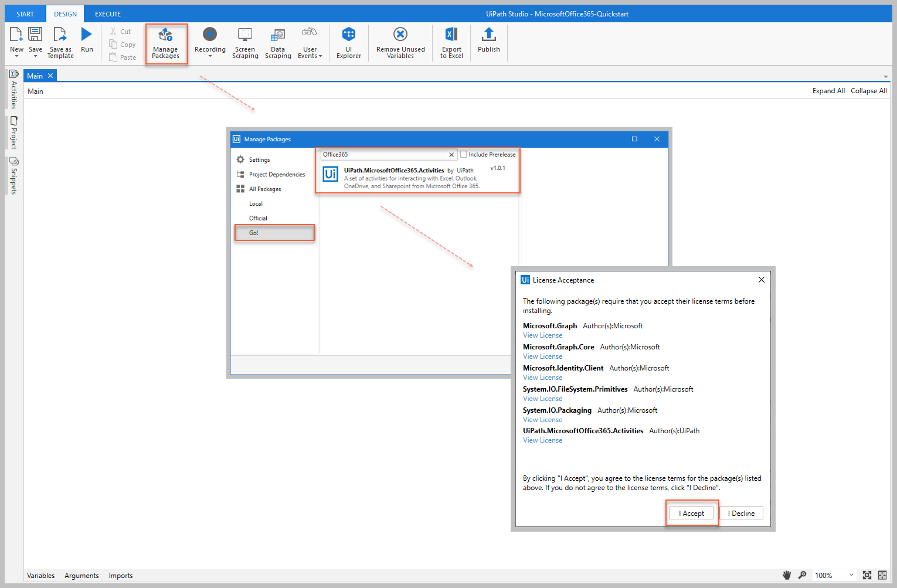Screen dimensions: 897x588
Task: Click the New file icon
Action: (16, 35)
